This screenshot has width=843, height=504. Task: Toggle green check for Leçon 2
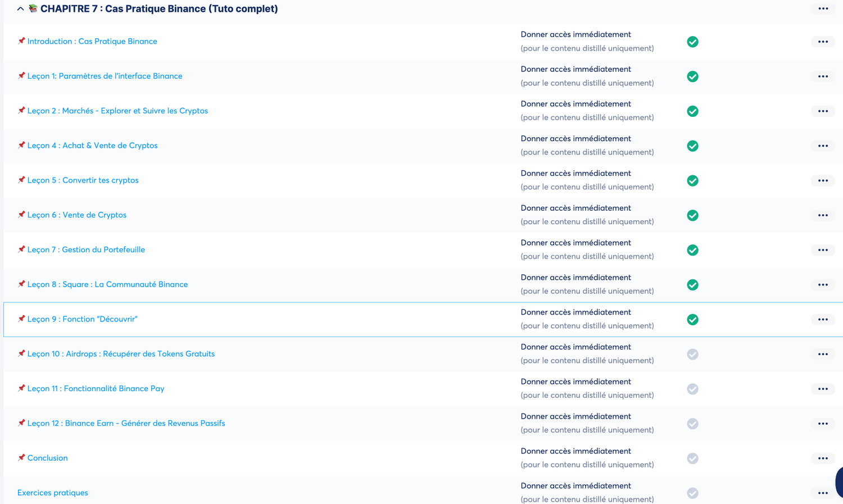coord(693,111)
